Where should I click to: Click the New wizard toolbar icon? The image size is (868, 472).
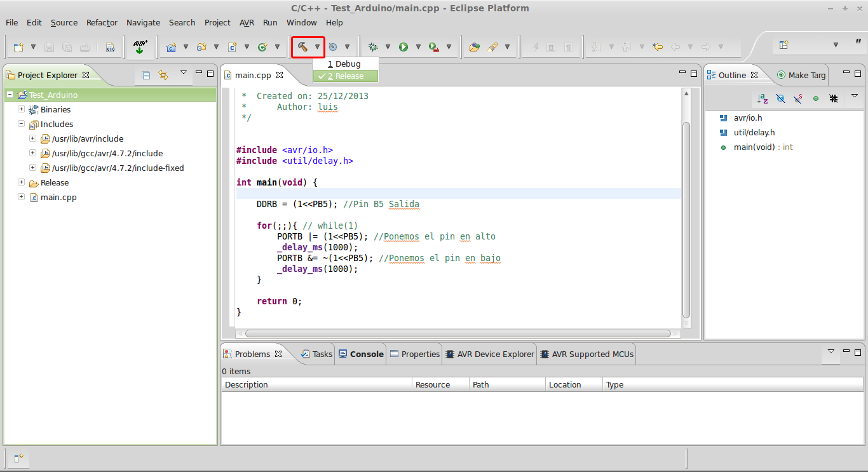pyautogui.click(x=18, y=47)
